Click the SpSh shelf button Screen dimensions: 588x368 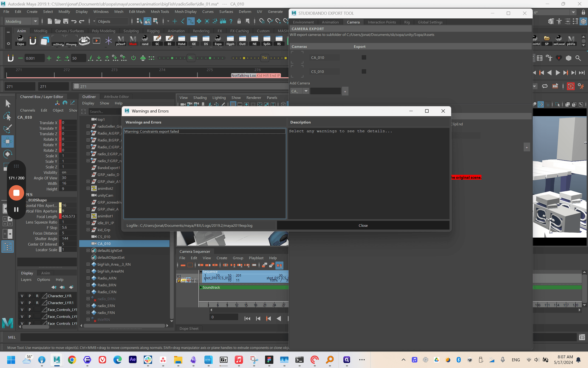[x=267, y=41]
